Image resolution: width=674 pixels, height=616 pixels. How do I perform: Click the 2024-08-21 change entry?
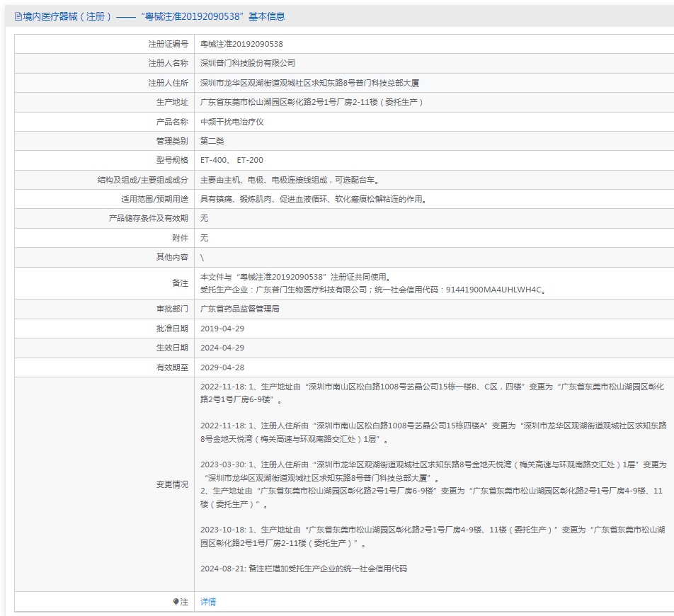304,569
